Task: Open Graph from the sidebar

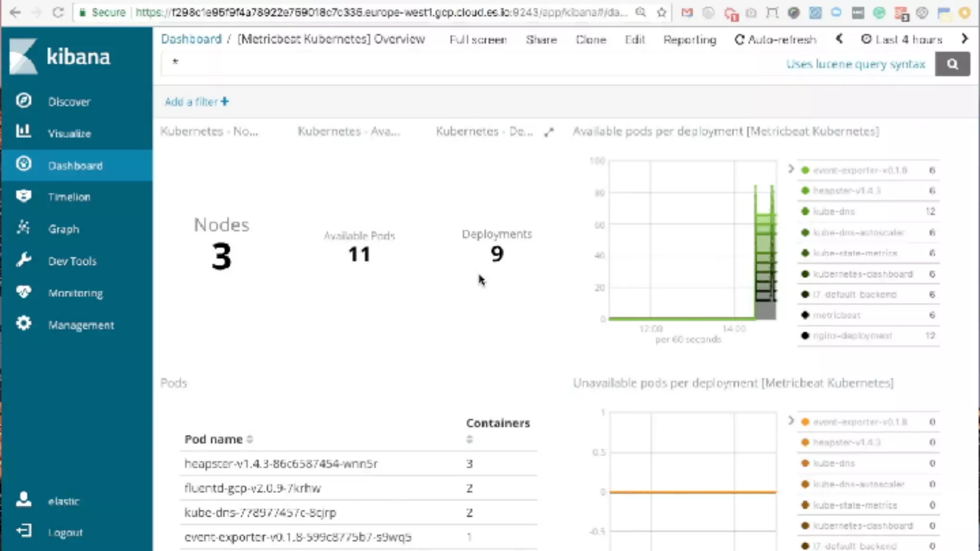Action: tap(63, 229)
